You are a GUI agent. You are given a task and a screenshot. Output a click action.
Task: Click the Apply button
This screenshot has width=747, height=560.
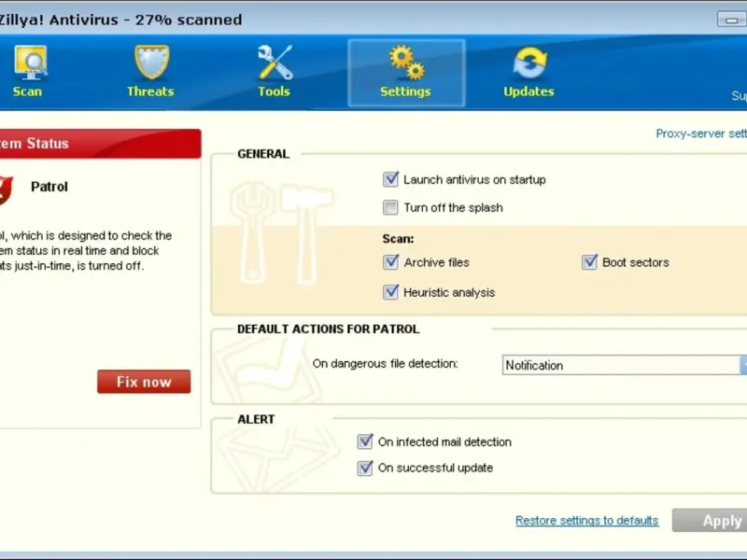pos(710,521)
